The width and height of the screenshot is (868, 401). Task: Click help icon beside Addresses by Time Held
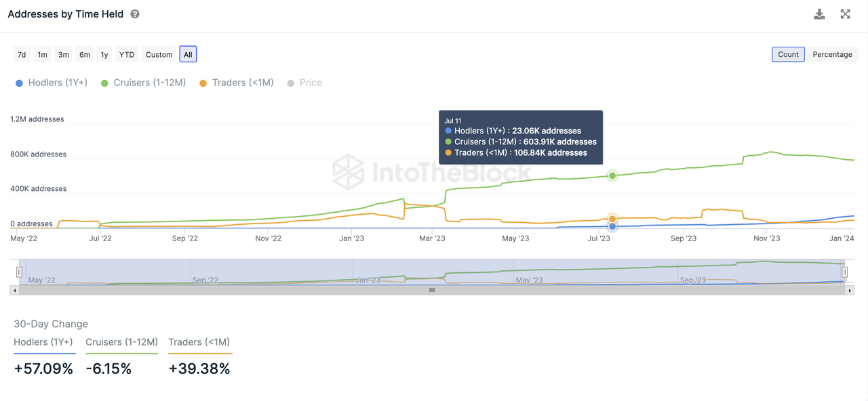pos(135,14)
